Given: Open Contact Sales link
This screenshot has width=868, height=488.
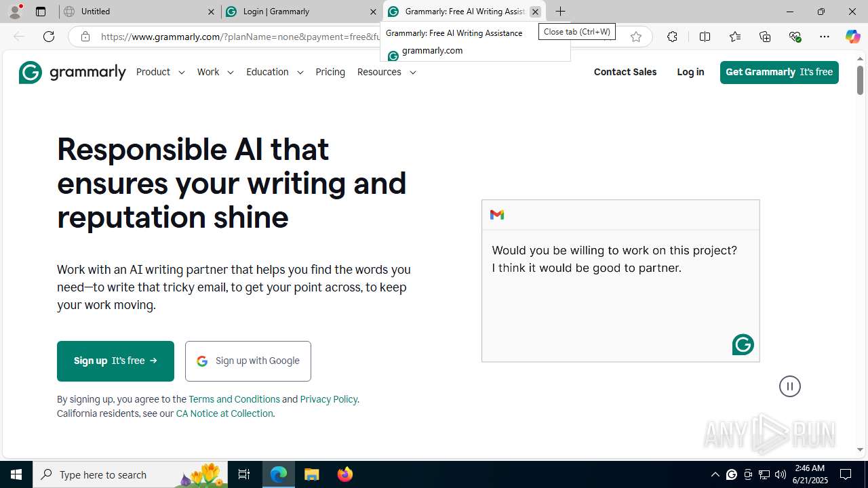Looking at the screenshot, I should pyautogui.click(x=625, y=72).
